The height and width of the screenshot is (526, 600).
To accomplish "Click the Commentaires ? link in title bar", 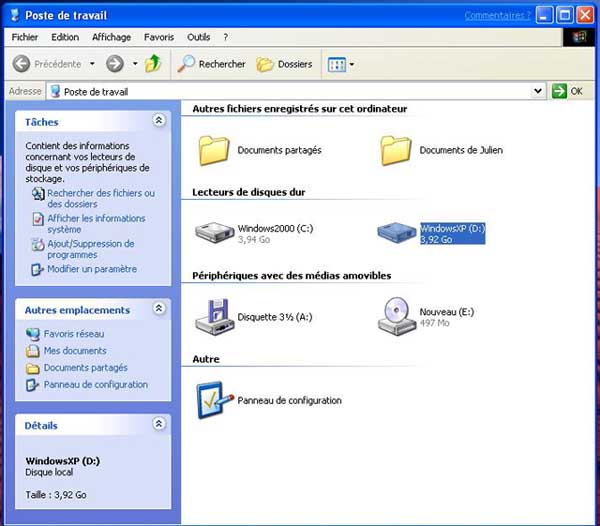I will [497, 16].
